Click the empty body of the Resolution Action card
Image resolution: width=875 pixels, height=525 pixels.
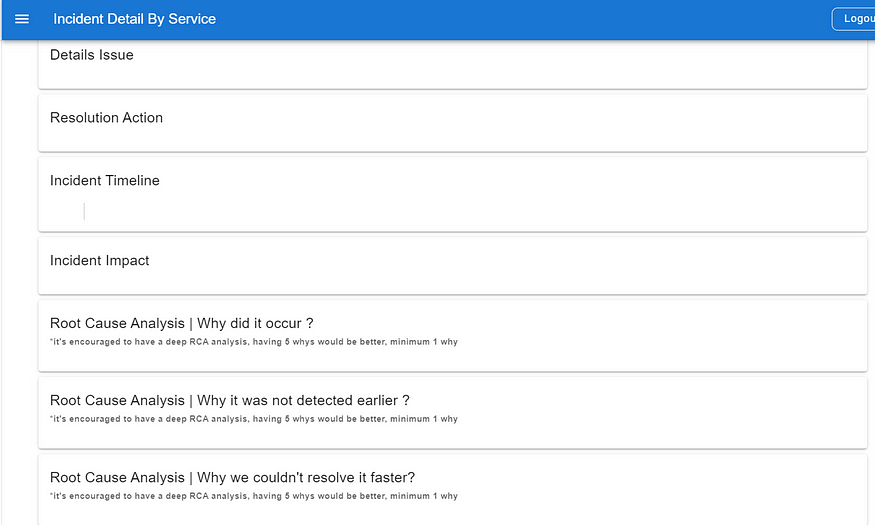[452, 138]
